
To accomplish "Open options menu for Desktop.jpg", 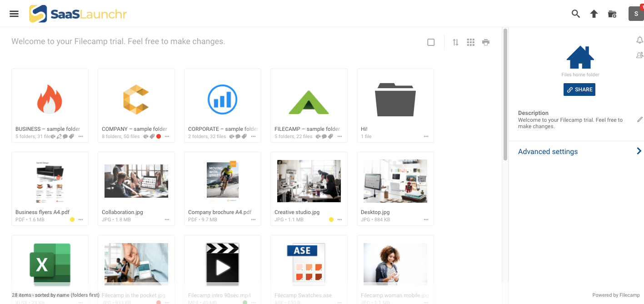I will tap(426, 219).
